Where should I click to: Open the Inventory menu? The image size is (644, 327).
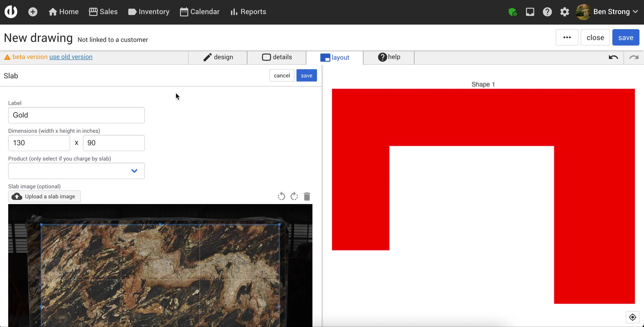(x=148, y=12)
